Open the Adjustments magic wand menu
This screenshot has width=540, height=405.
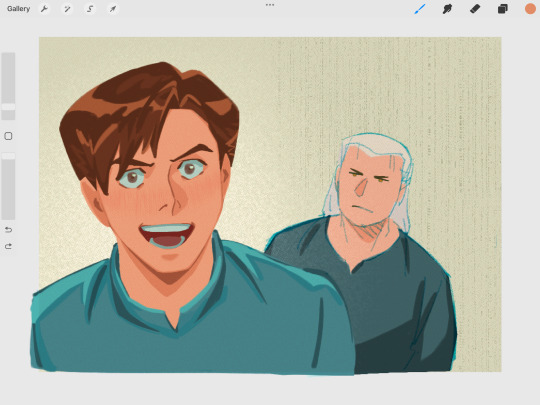[67, 9]
